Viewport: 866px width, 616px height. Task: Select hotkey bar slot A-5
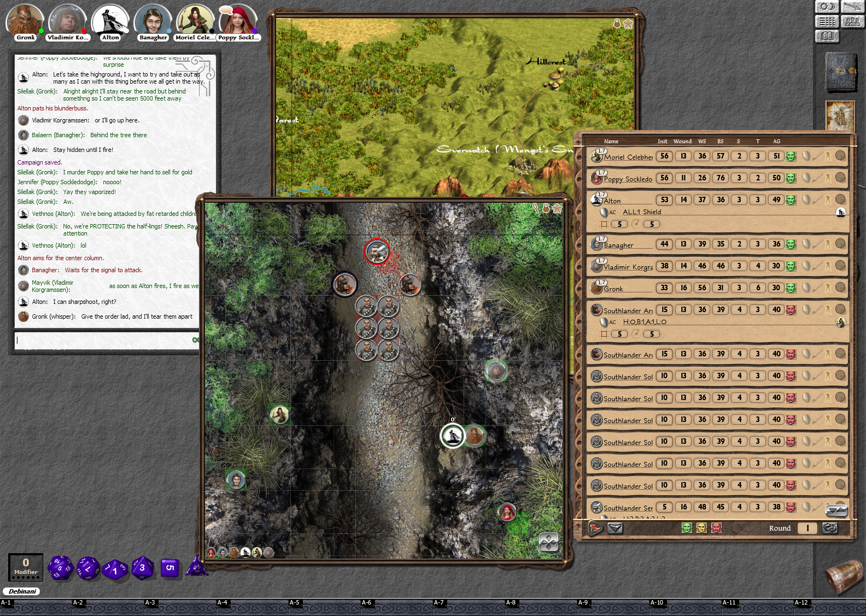pyautogui.click(x=325, y=607)
